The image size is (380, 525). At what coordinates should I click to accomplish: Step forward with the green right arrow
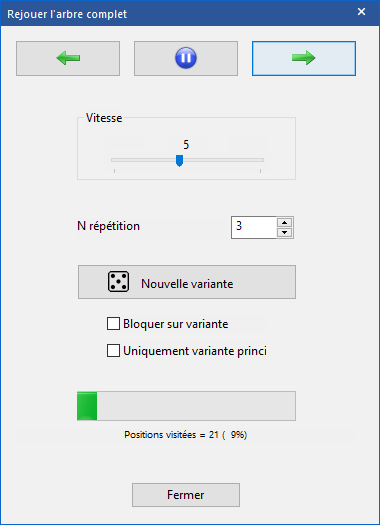tap(304, 58)
